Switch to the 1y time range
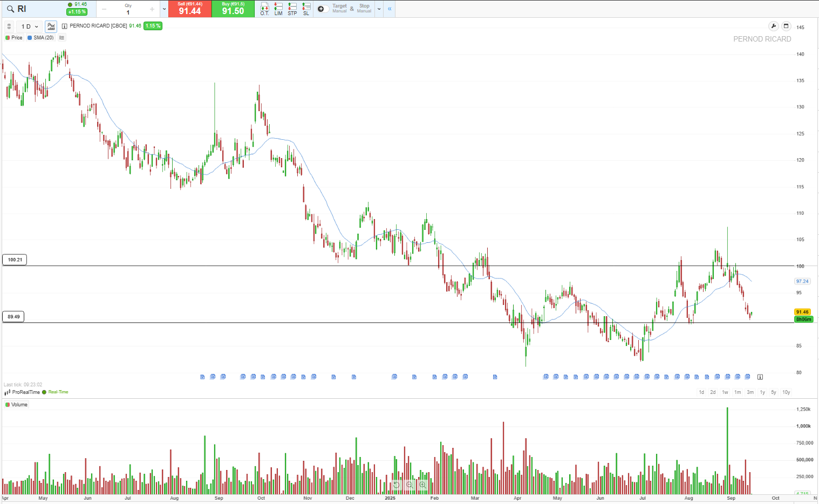This screenshot has width=819, height=504. [x=762, y=392]
